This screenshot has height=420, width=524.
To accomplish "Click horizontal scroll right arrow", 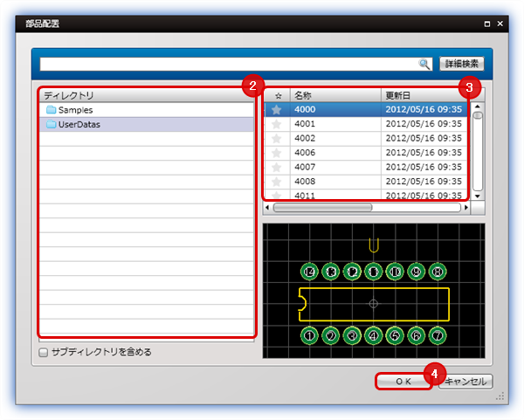I will click(466, 208).
